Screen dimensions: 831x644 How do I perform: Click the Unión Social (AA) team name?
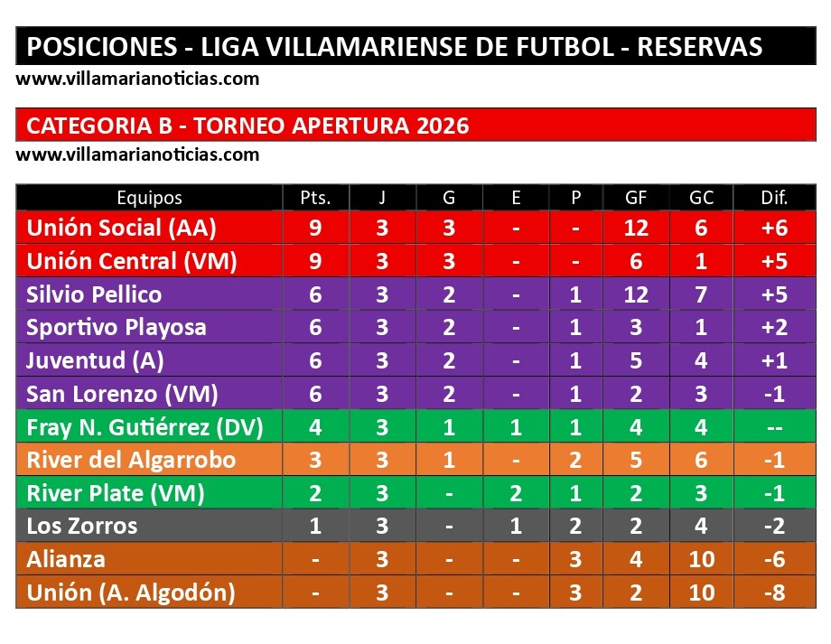(x=121, y=228)
